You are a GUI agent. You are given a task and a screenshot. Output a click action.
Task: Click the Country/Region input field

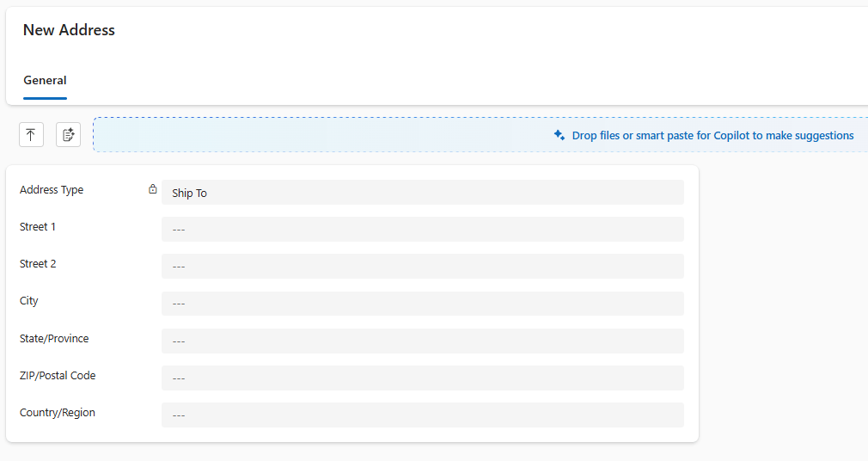[x=422, y=415]
